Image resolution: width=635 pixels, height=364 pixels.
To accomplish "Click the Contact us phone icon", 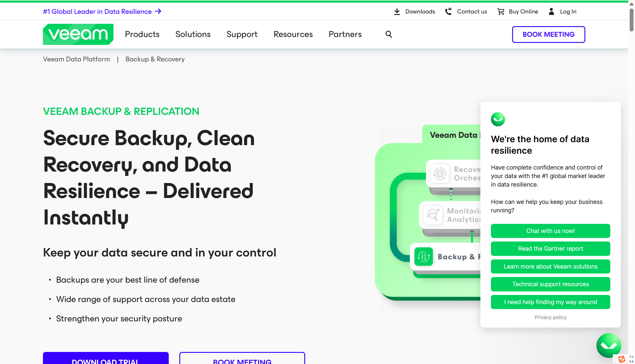I will tap(448, 11).
